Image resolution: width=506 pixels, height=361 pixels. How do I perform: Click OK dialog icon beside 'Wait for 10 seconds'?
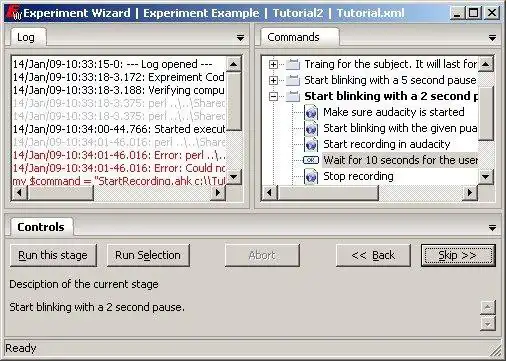pyautogui.click(x=311, y=160)
